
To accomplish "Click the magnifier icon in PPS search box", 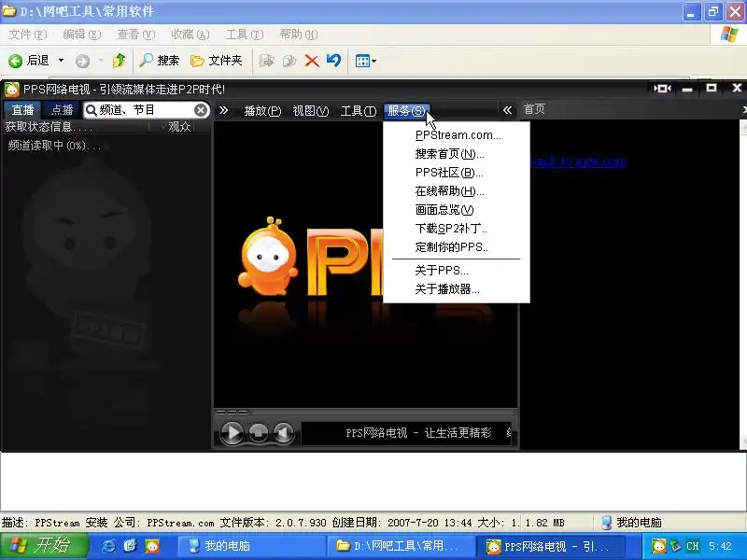I will click(x=91, y=110).
